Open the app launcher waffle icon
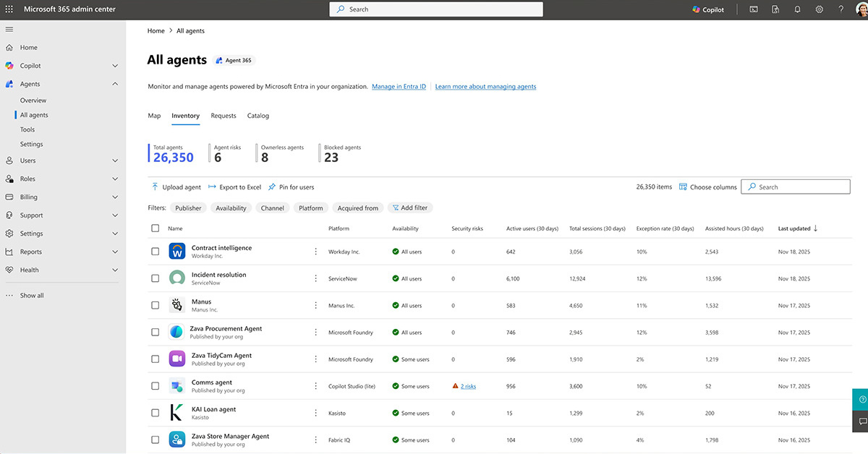Viewport: 868px width, 454px height. [x=9, y=9]
